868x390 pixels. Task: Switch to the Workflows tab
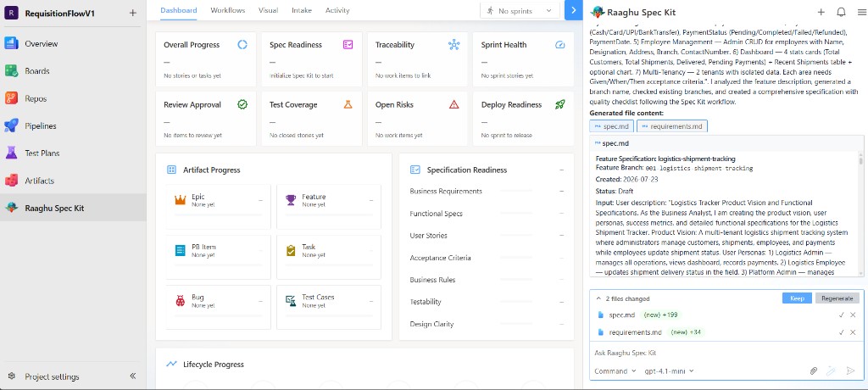tap(227, 10)
